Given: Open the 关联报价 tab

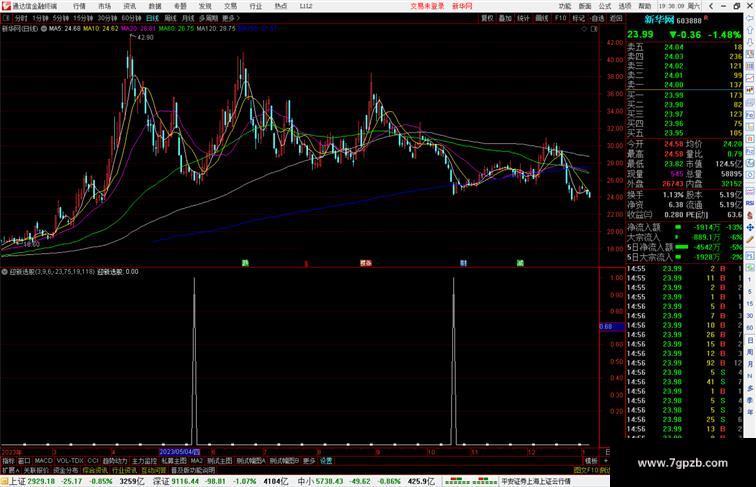Looking at the screenshot, I should click(x=36, y=470).
